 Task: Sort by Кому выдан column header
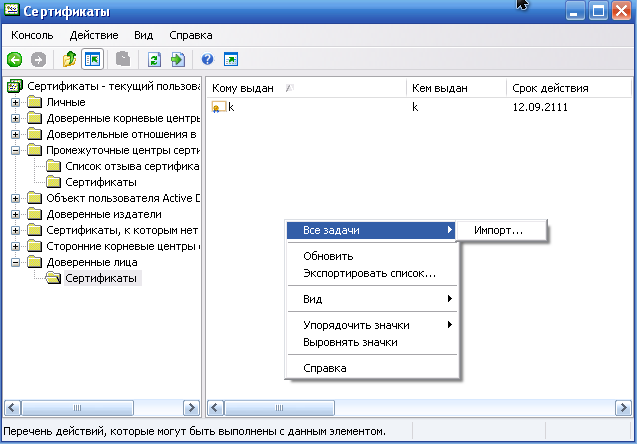[x=307, y=88]
